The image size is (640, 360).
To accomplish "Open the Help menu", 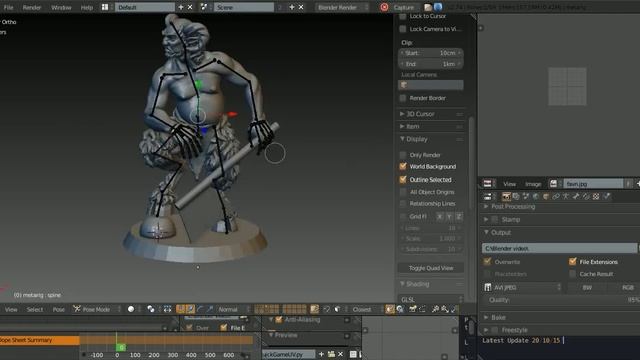I will pos(87,7).
